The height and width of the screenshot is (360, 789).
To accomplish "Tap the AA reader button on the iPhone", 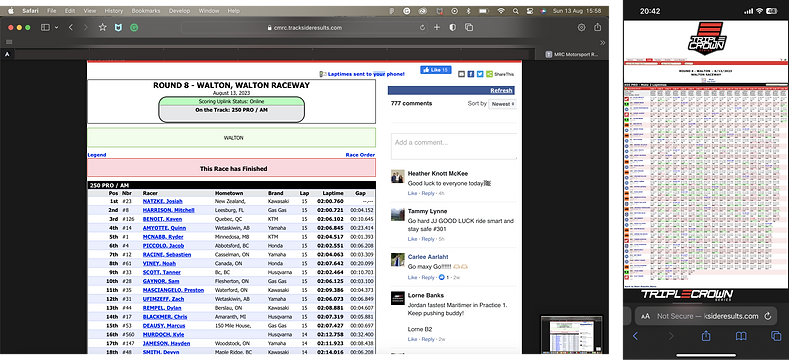I will (x=646, y=316).
